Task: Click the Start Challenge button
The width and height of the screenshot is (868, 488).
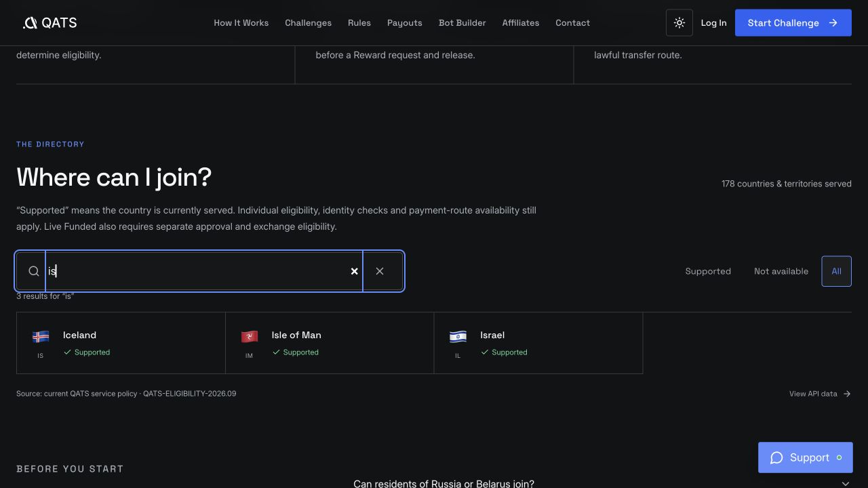Action: coord(793,23)
